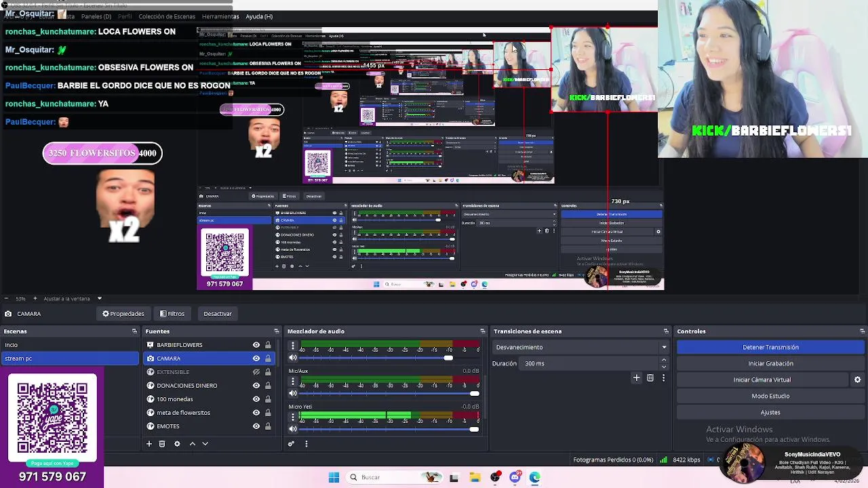Toggle visibility of CAMARA source
868x488 pixels.
[256, 359]
